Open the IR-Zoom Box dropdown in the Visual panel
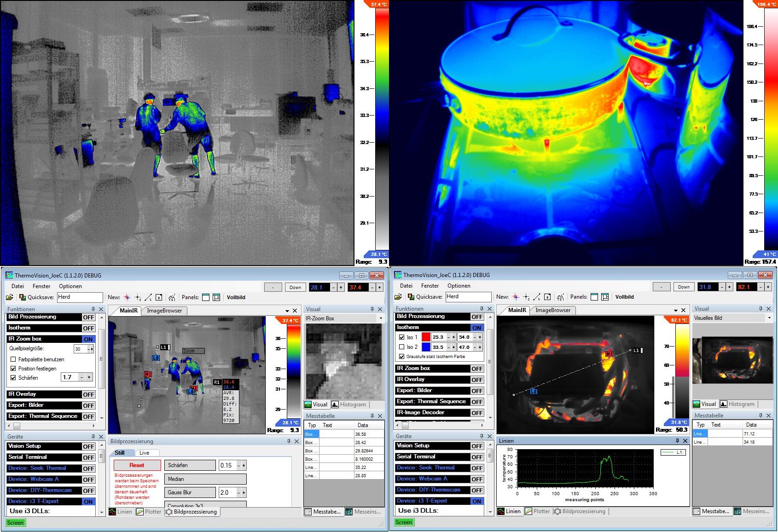The width and height of the screenshot is (778, 532). 380,318
